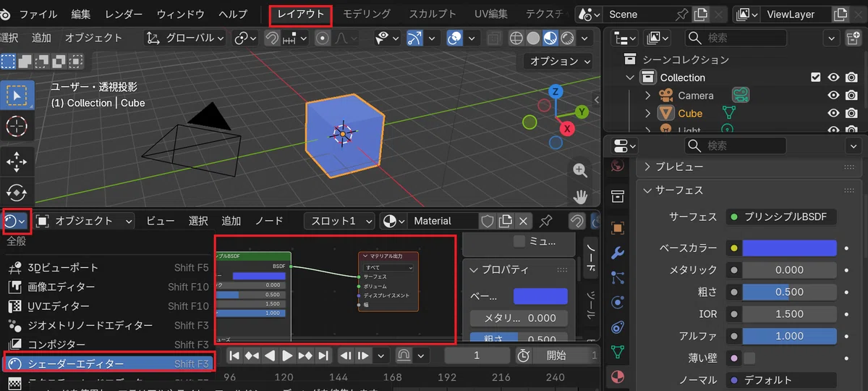Toggle the node editor pin icon
The height and width of the screenshot is (391, 868).
[547, 221]
